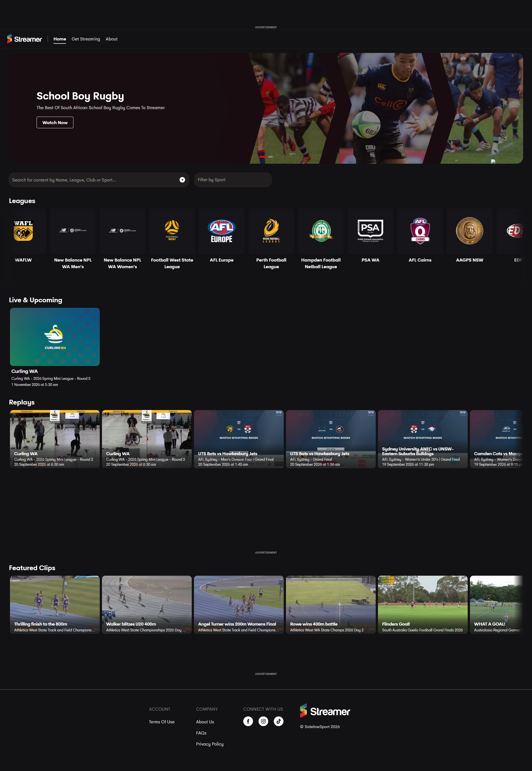Viewport: 532px width, 771px height.
Task: Open Hampden Football Netball League logo
Action: pyautogui.click(x=321, y=230)
